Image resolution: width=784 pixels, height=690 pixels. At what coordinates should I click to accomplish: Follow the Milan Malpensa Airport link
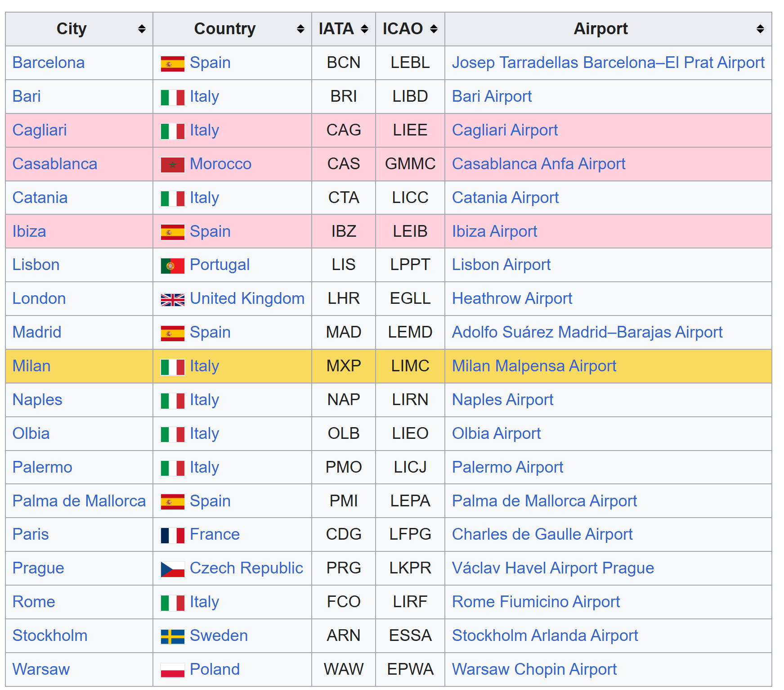click(x=534, y=366)
